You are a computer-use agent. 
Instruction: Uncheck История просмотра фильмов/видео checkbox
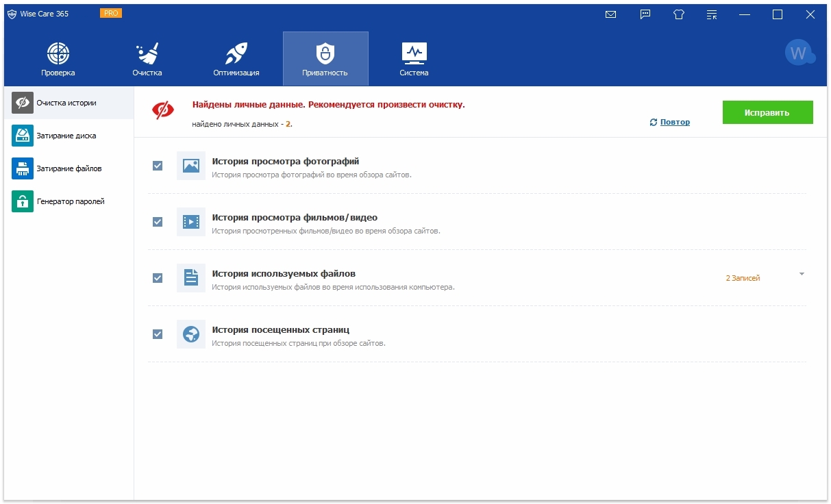tap(158, 222)
